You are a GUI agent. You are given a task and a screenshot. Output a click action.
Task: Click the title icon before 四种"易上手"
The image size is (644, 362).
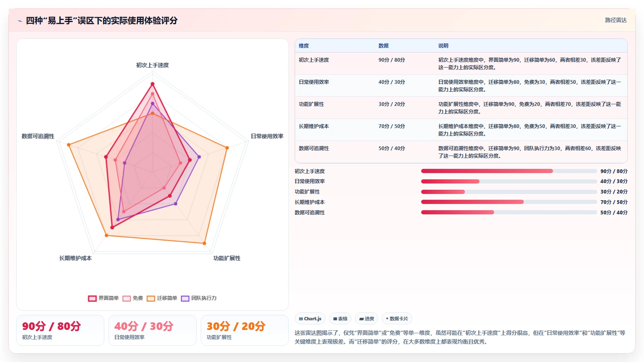20,21
